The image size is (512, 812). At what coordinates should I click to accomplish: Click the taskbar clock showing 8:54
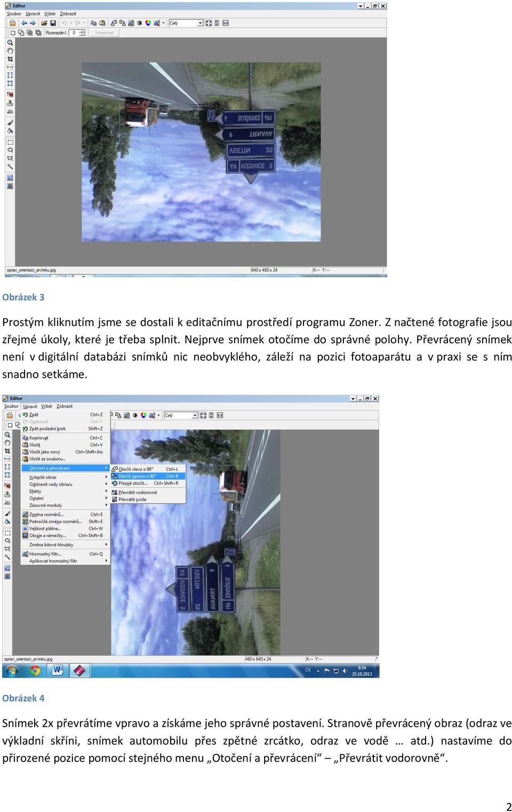click(x=362, y=671)
